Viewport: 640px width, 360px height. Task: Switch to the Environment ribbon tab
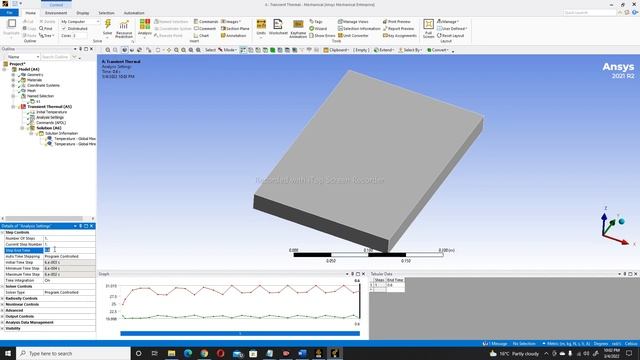(x=56, y=13)
